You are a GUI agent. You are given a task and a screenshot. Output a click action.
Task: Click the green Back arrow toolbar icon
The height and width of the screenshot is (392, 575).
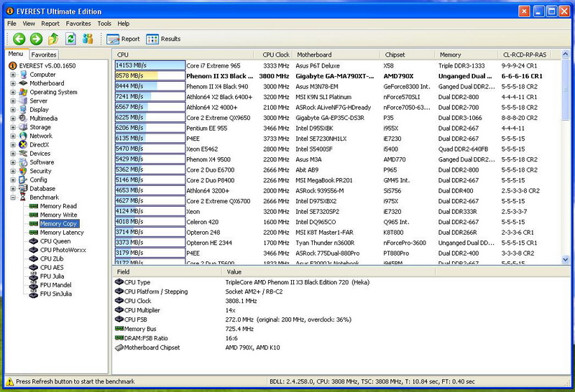(19, 39)
